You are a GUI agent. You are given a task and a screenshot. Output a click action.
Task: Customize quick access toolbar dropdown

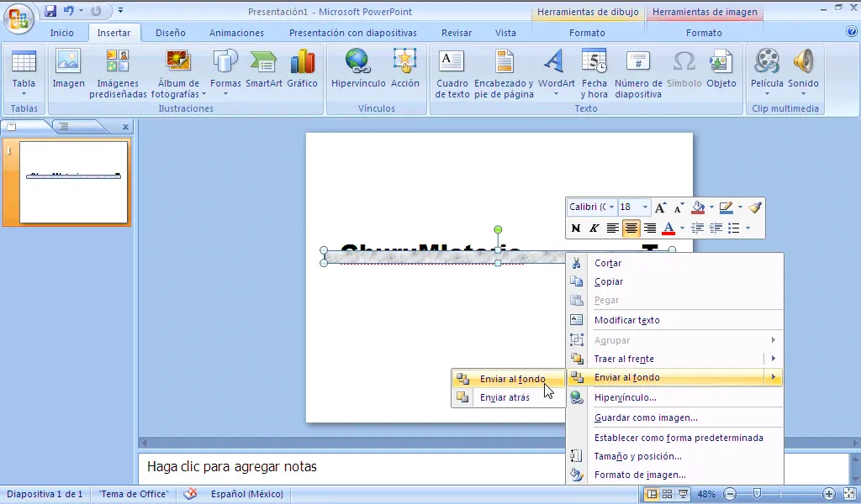(x=120, y=10)
